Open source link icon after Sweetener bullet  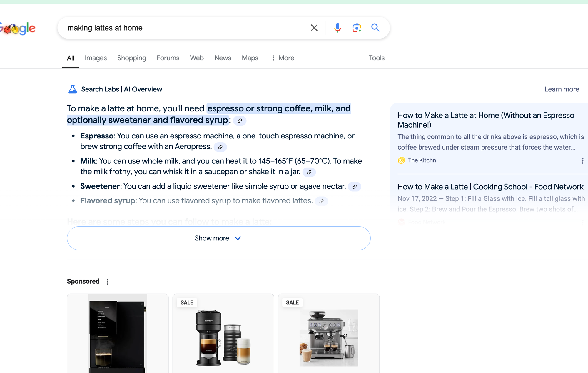click(x=355, y=187)
